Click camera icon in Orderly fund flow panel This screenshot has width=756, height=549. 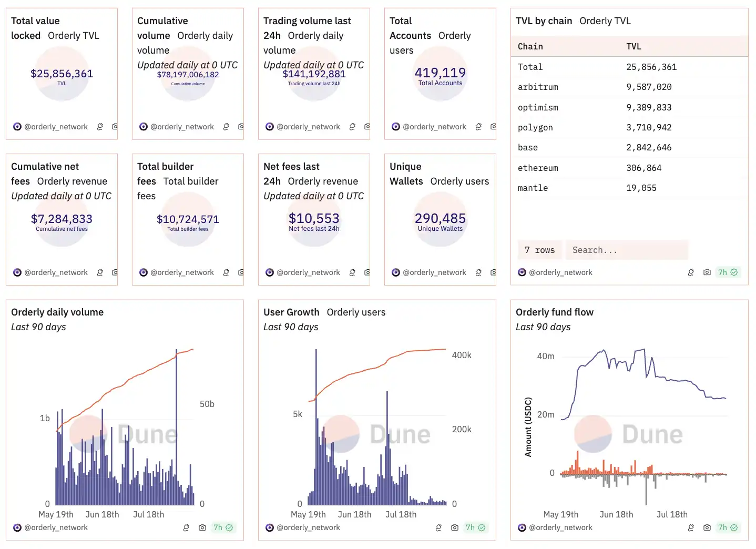(x=707, y=527)
